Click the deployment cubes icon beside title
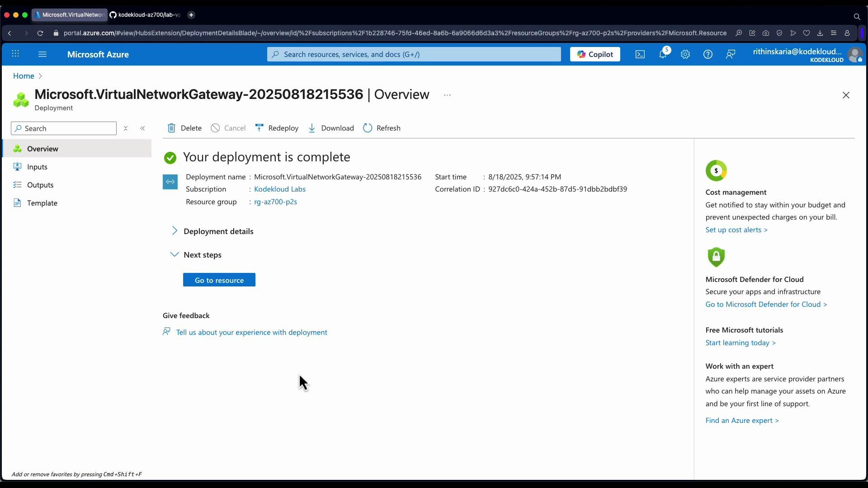The height and width of the screenshot is (488, 868). pos(21,100)
